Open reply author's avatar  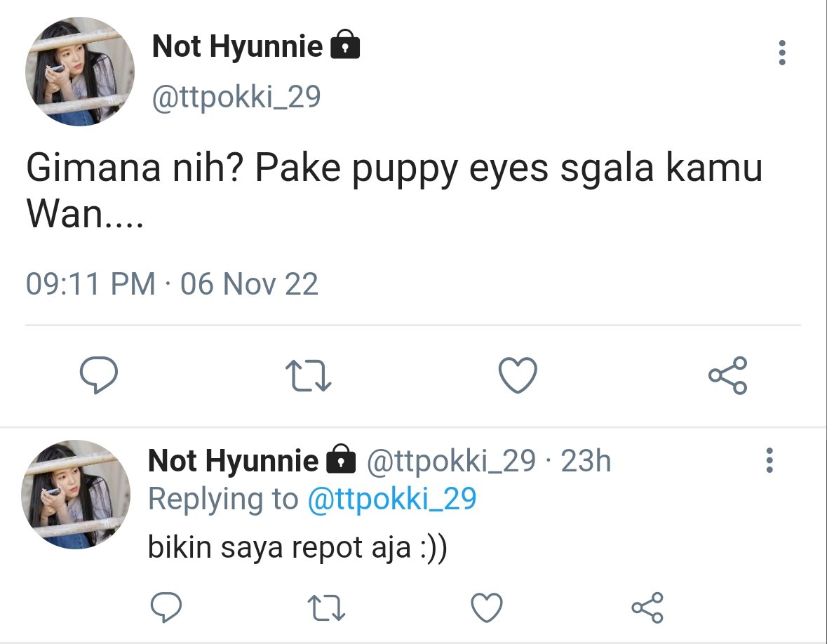click(x=76, y=494)
